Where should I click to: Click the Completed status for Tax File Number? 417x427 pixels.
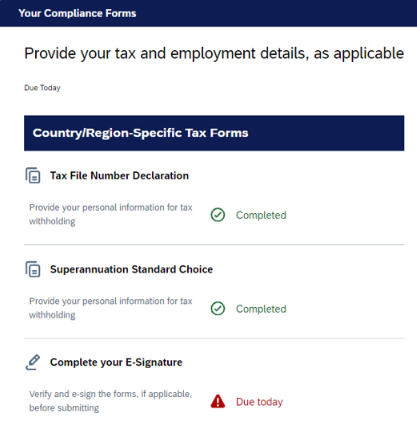[x=261, y=215]
